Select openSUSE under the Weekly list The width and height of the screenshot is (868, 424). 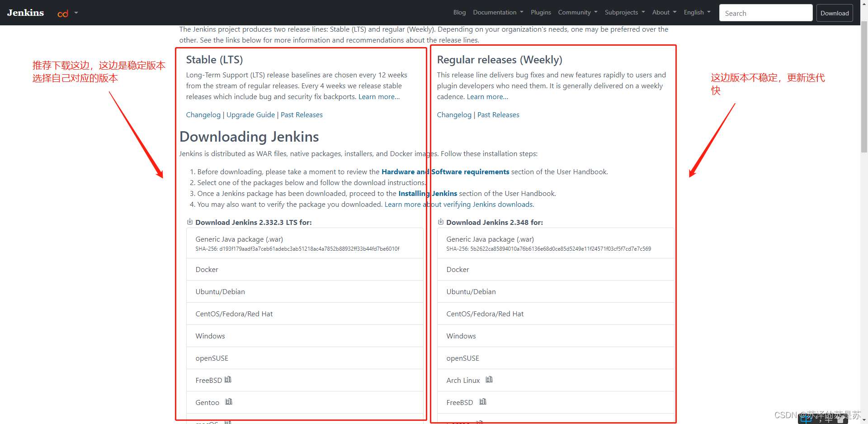click(x=556, y=358)
